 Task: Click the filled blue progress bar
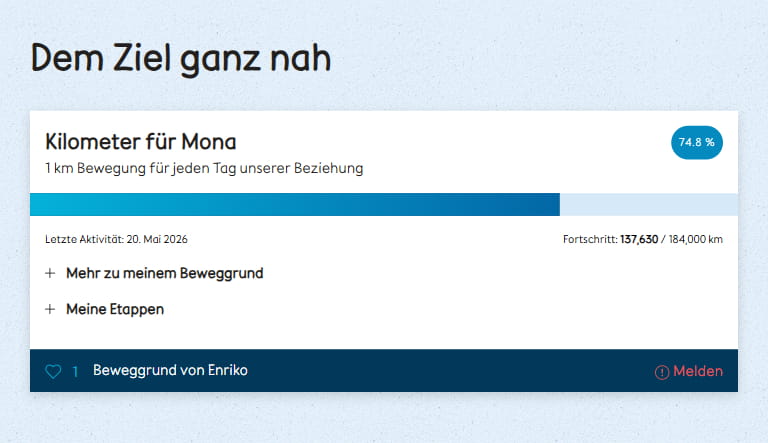[295, 204]
